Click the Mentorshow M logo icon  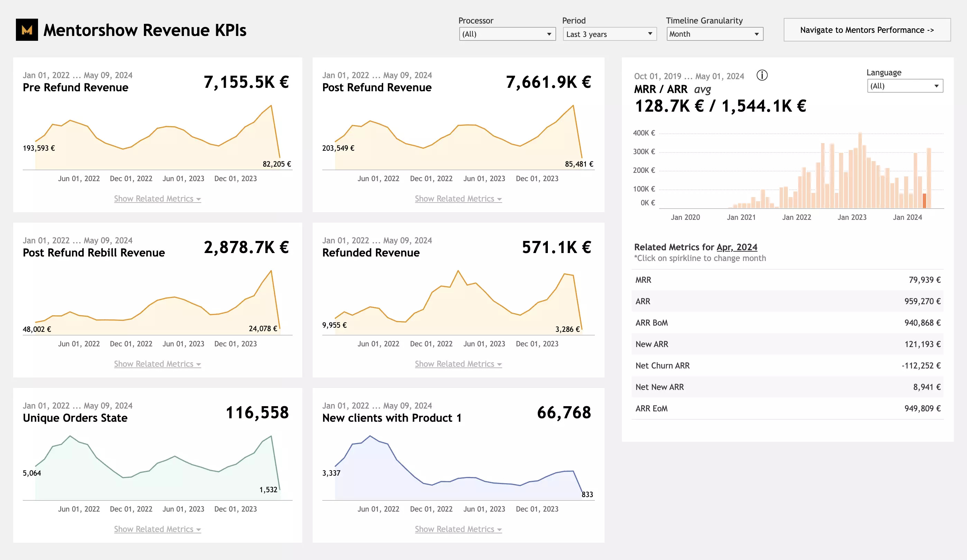click(x=27, y=29)
